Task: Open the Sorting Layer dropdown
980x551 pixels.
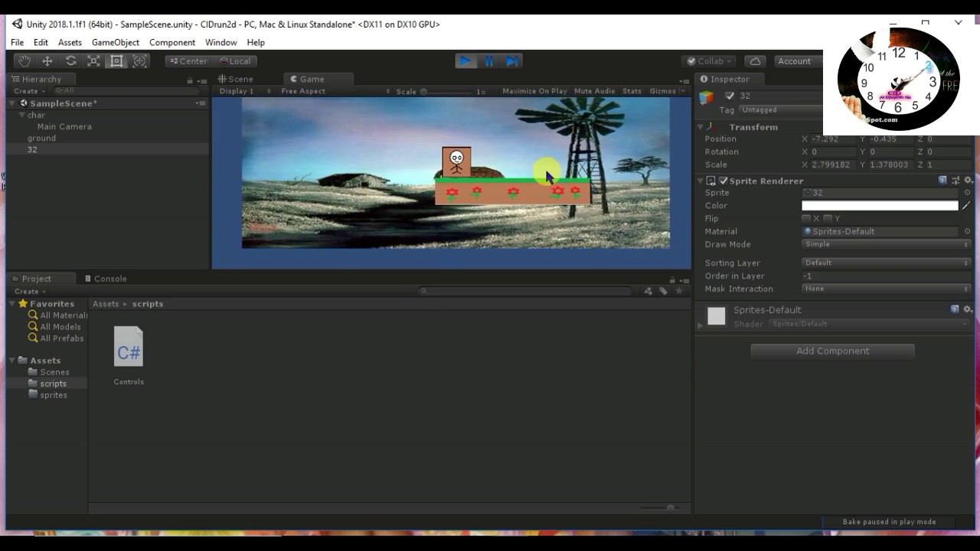Action: click(x=886, y=262)
